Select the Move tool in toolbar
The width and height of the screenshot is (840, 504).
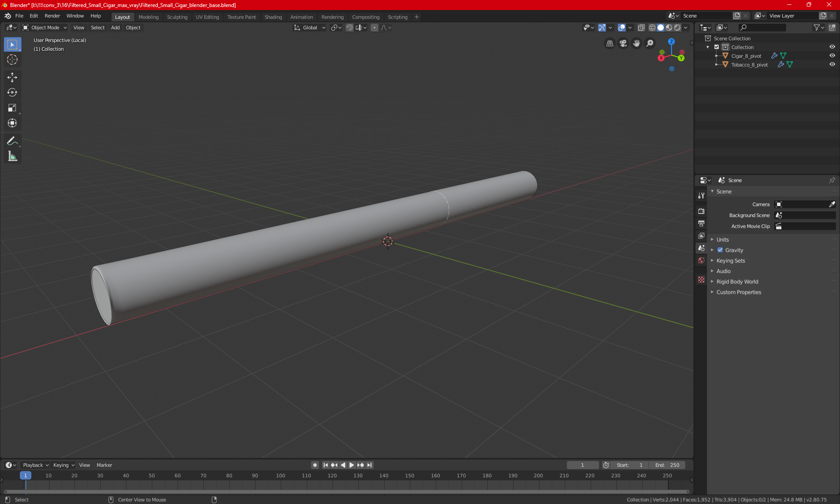(x=12, y=76)
